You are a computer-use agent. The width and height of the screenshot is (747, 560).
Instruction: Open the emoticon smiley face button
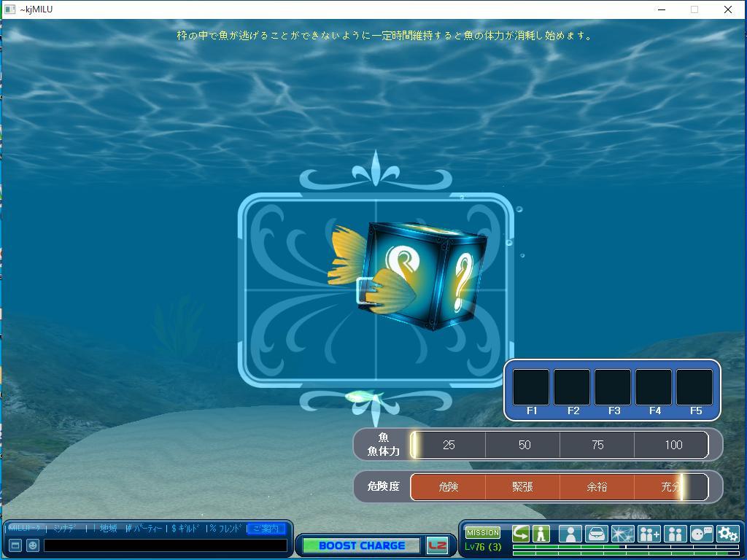33,545
